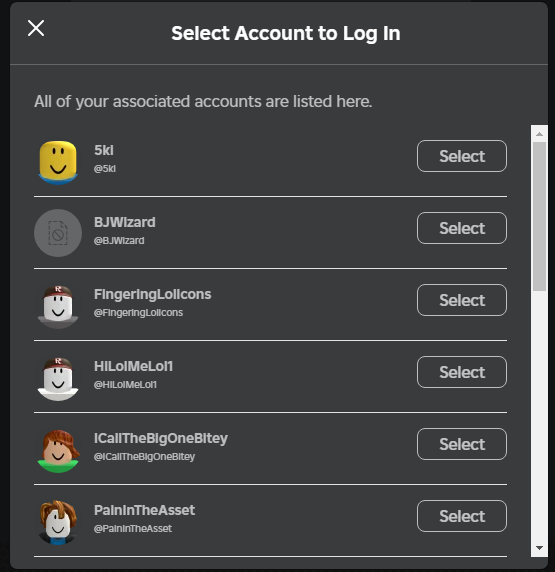Choose the ICallTheBigOneBitey account Select button
This screenshot has width=555, height=572.
(462, 444)
